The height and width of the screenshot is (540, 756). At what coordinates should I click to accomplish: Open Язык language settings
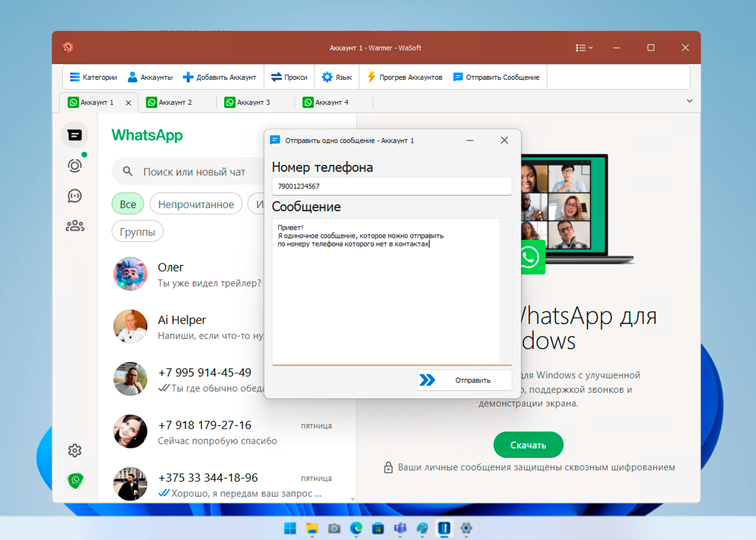(x=336, y=77)
